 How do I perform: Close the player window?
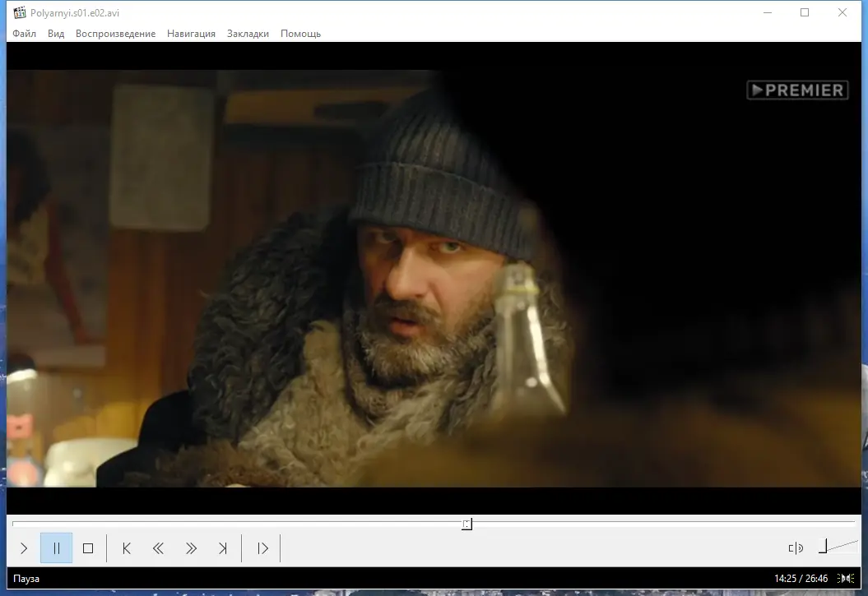click(842, 12)
